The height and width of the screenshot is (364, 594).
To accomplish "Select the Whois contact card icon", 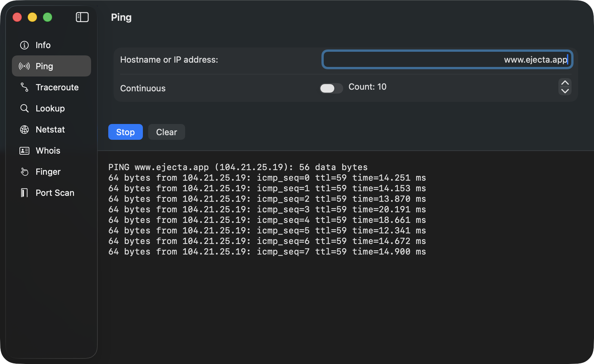I will coord(24,150).
